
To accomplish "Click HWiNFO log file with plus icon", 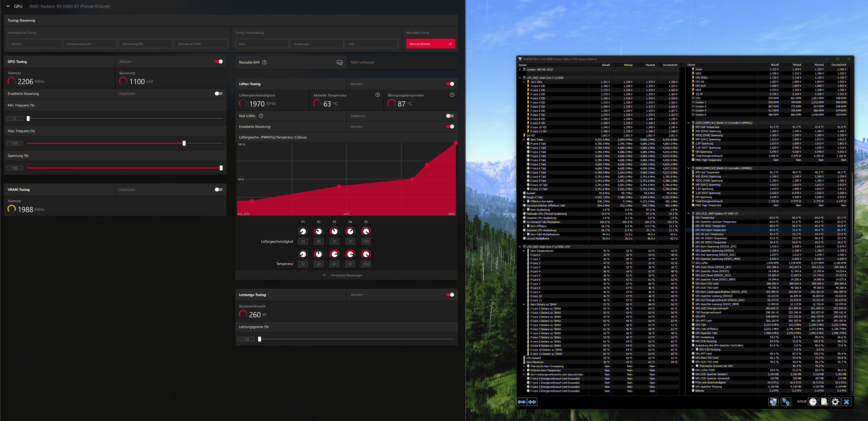I will [x=824, y=402].
